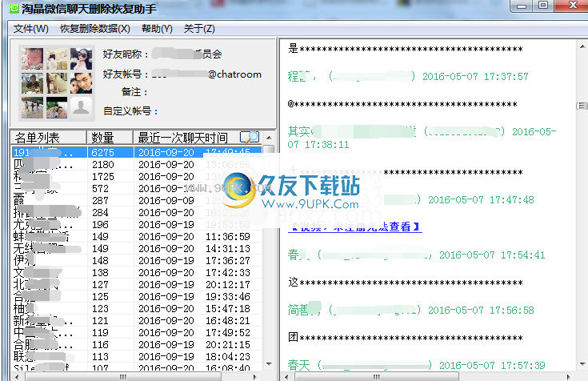The height and width of the screenshot is (381, 588).
Task: Click the chat panel down scroll arrow
Action: click(x=582, y=363)
